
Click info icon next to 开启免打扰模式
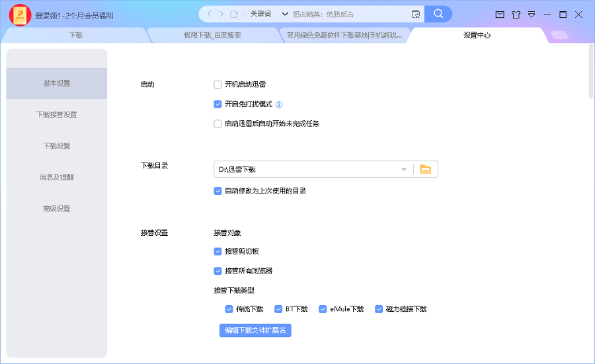pyautogui.click(x=279, y=104)
